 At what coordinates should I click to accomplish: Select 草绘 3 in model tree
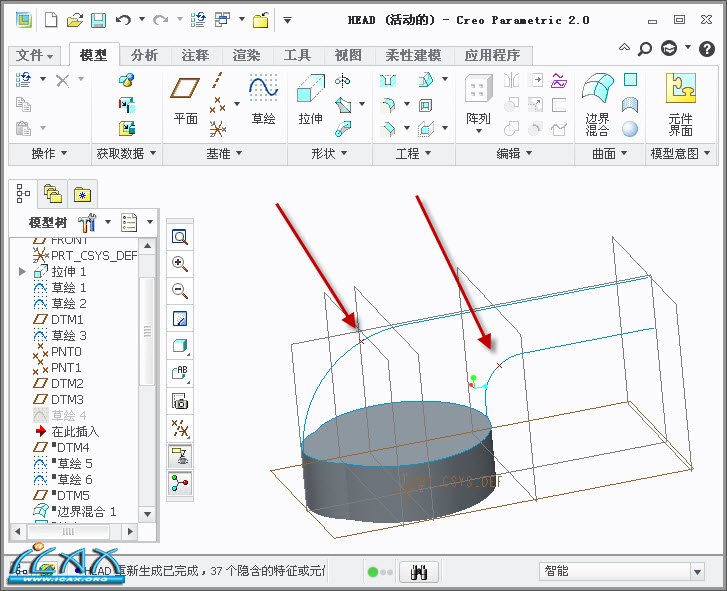(x=69, y=335)
